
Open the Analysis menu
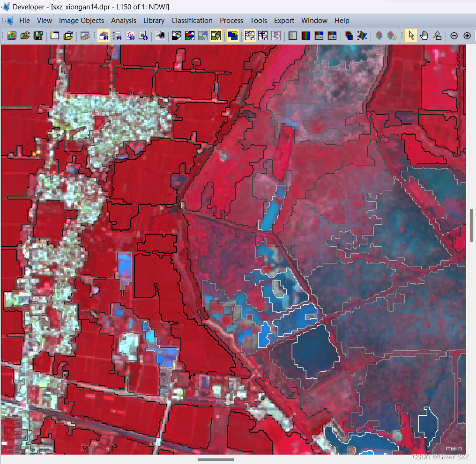124,21
